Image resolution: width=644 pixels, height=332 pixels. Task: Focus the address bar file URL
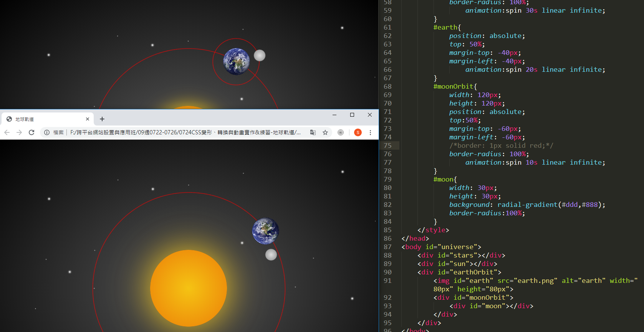click(184, 132)
